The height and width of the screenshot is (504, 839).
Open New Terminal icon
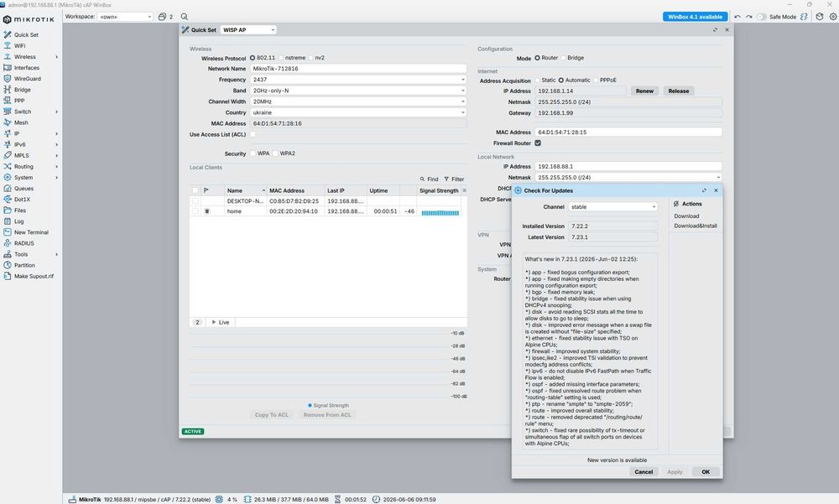[7, 232]
